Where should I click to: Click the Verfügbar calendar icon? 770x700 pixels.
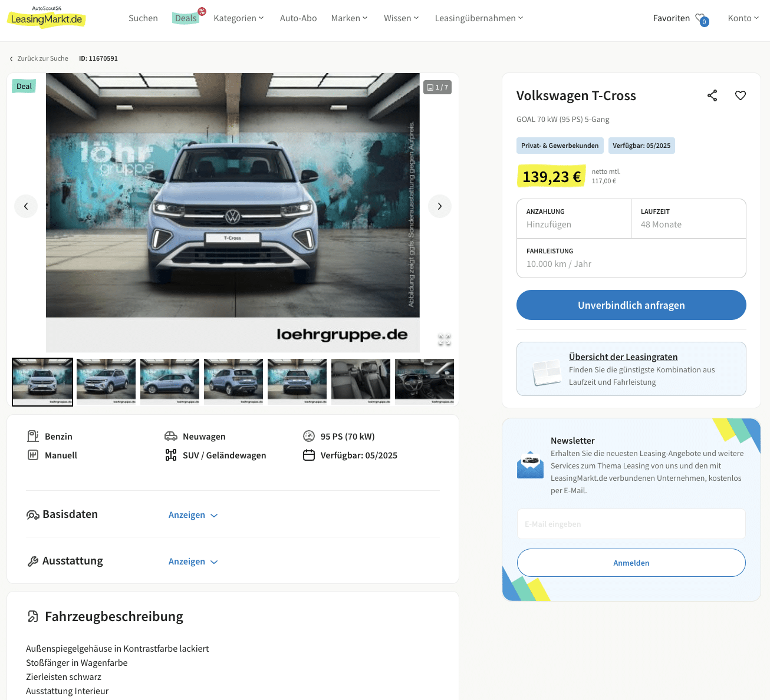[309, 455]
